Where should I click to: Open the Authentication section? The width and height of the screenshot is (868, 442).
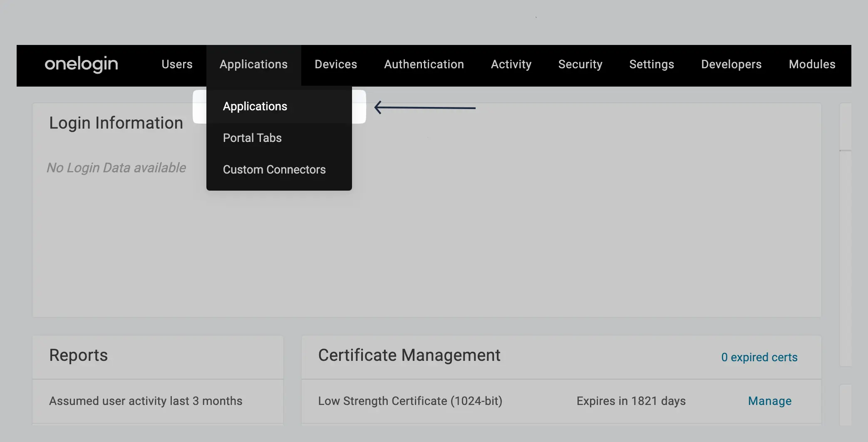(x=424, y=65)
